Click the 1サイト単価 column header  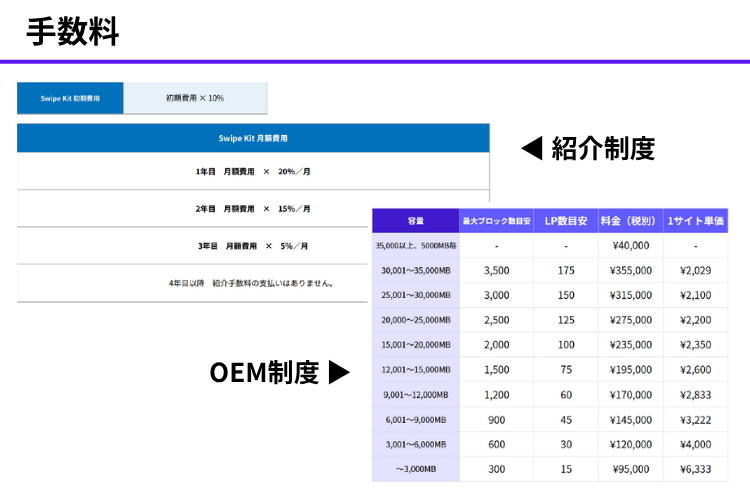click(695, 220)
